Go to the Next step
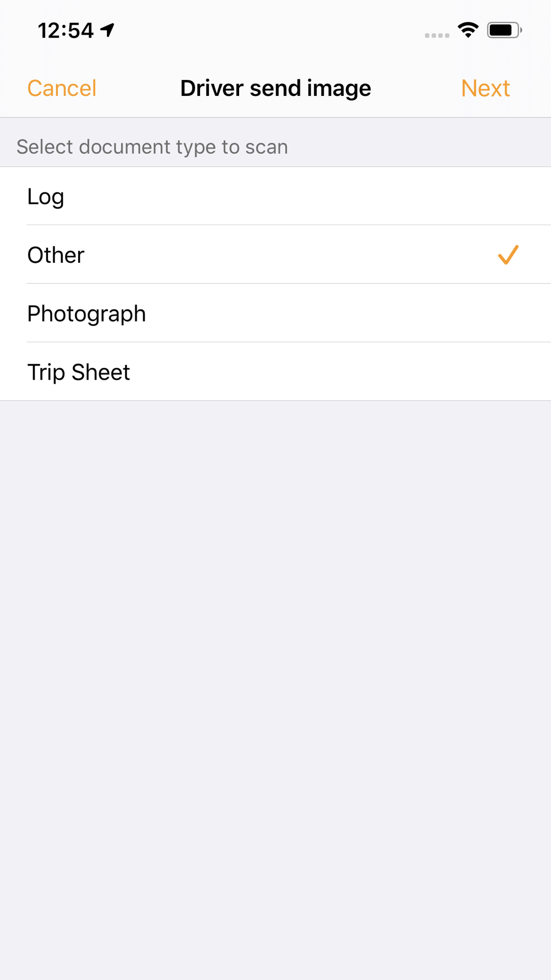 [x=485, y=88]
